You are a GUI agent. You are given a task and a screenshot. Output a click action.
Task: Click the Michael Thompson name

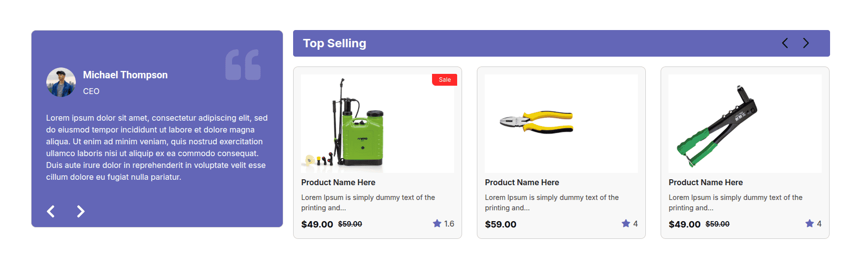[x=125, y=75]
